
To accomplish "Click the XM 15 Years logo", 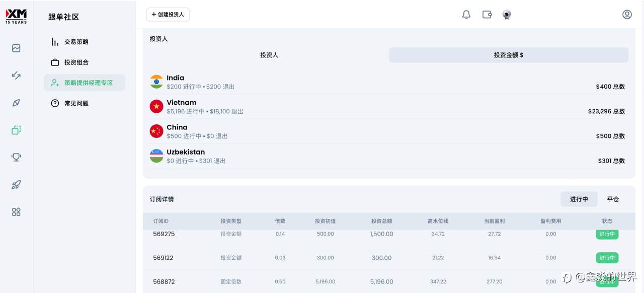I will pyautogui.click(x=16, y=16).
